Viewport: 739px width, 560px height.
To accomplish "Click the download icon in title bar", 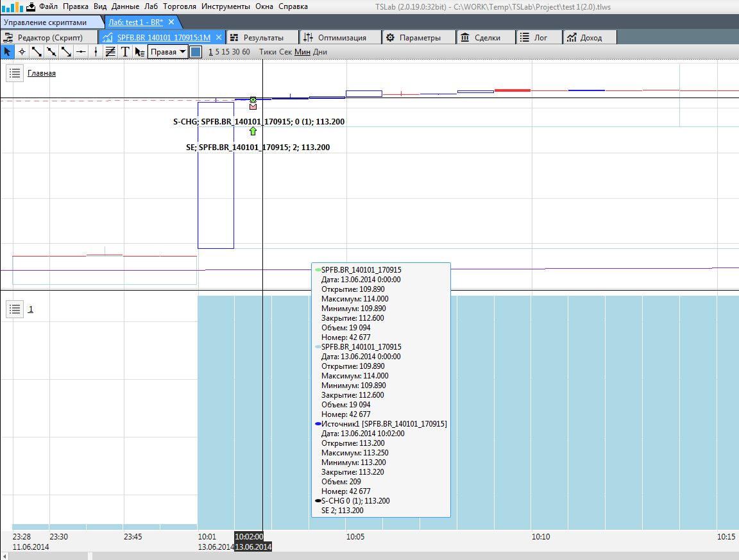I will click(30, 6).
